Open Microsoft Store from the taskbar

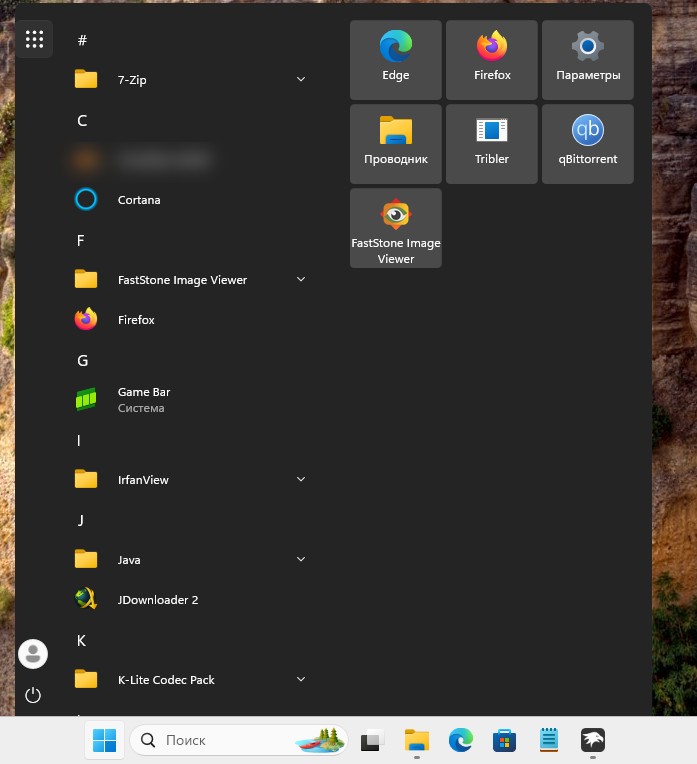pos(504,740)
